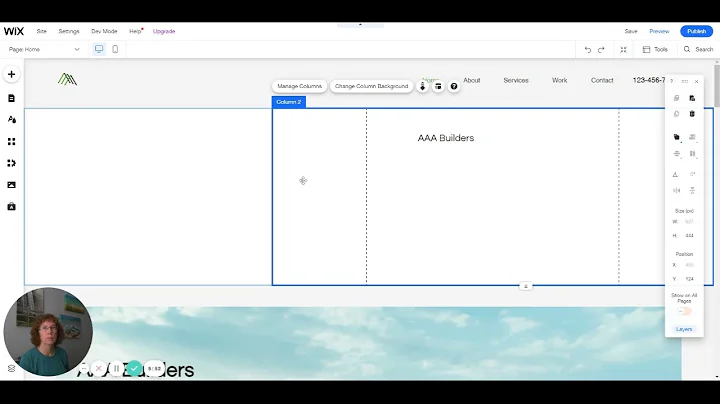
Task: Click the Services menu item on site
Action: coord(516,80)
